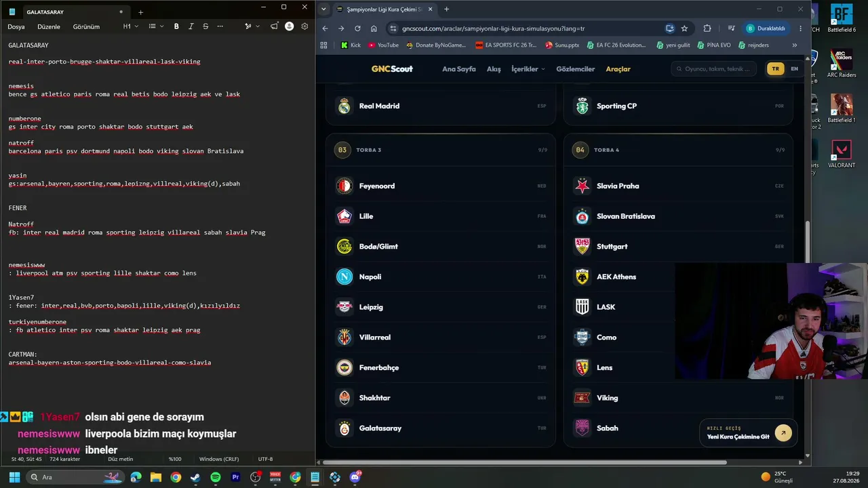The width and height of the screenshot is (868, 488).
Task: Add a new tab in Notepad
Action: [140, 12]
